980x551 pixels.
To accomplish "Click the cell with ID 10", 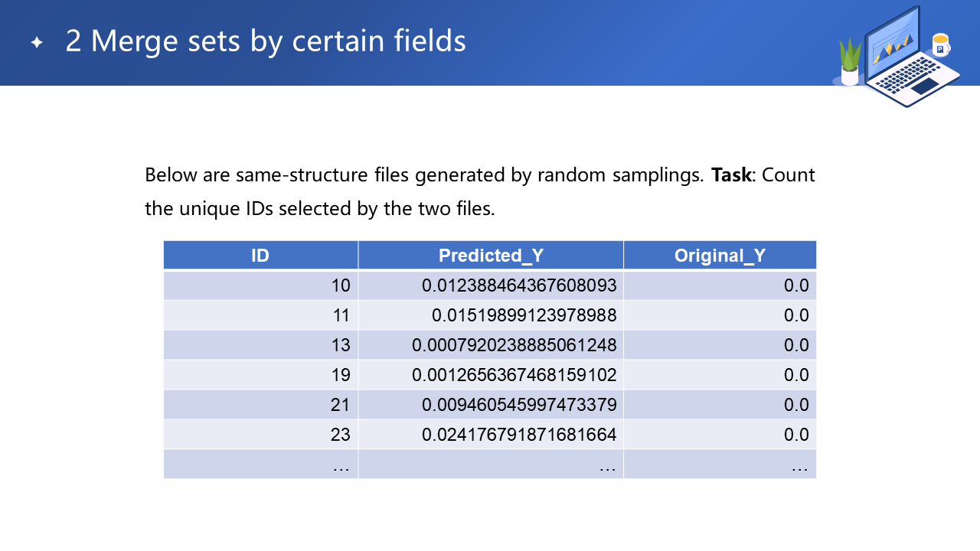I will coord(340,285).
